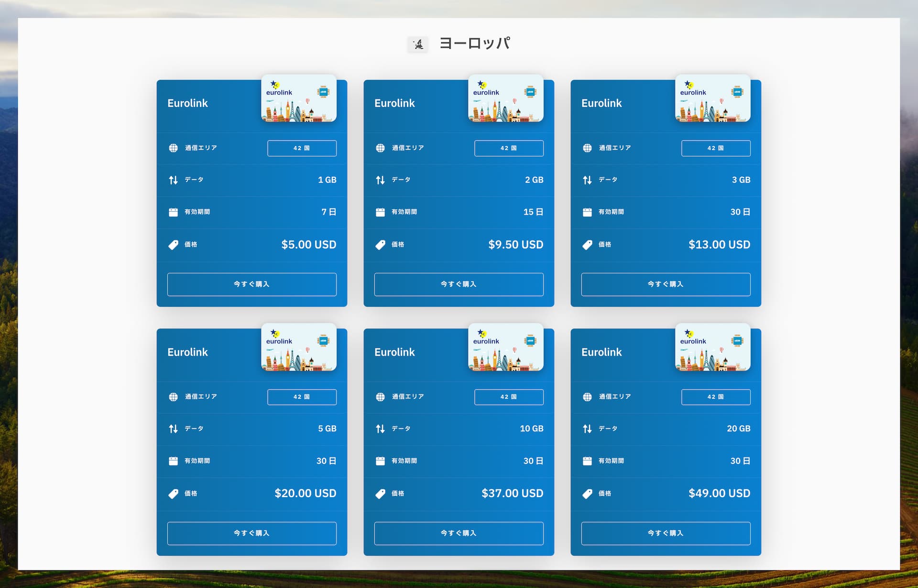The height and width of the screenshot is (588, 918).
Task: Click the globe icon on the 10 GB plan
Action: click(380, 397)
